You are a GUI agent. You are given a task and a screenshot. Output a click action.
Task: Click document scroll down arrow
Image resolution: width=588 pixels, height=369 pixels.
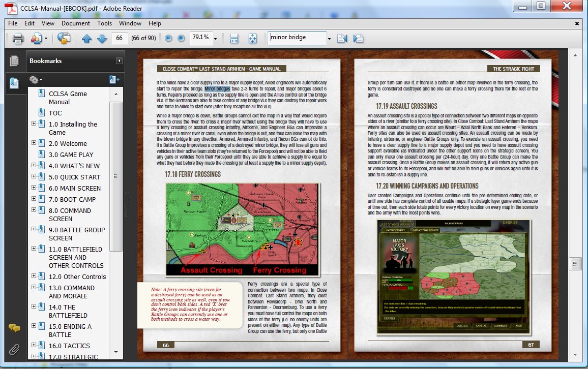coord(575,354)
